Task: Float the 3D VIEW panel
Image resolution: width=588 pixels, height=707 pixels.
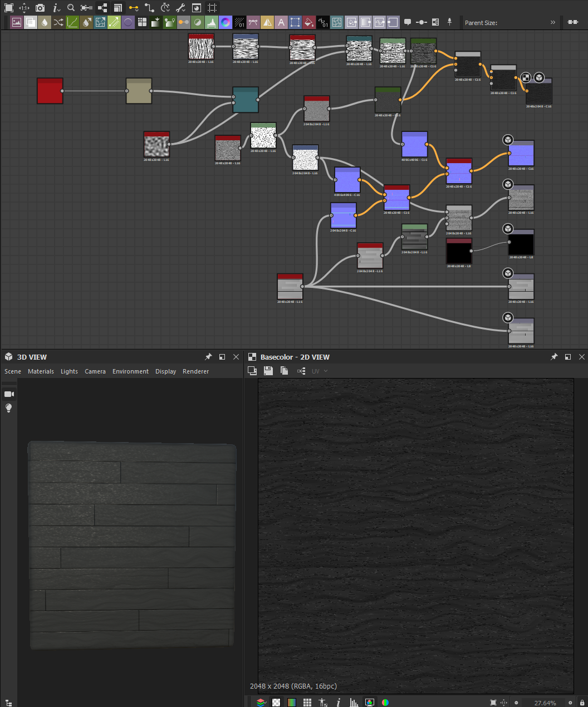Action: pyautogui.click(x=222, y=357)
